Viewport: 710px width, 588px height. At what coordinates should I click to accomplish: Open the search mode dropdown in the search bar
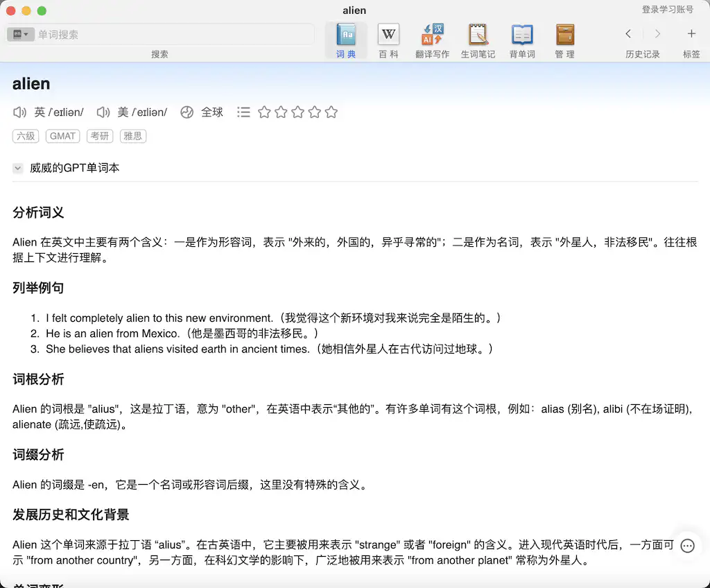[x=21, y=33]
